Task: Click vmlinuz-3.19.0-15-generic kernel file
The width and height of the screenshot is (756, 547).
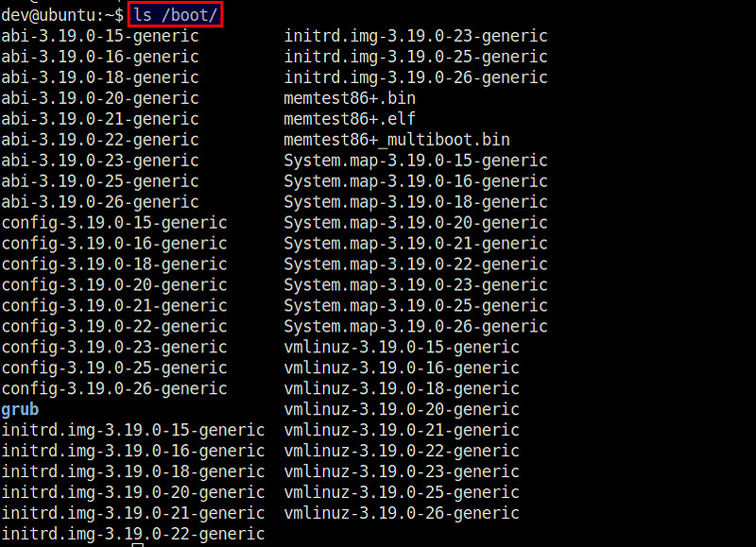Action: 402,348
